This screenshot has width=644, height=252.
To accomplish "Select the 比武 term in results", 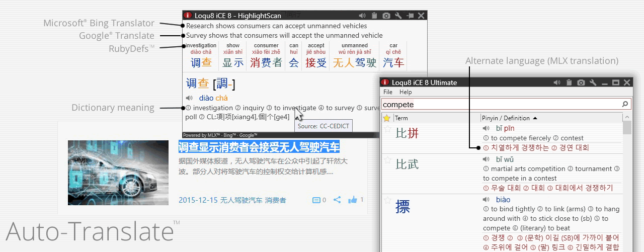I will [x=408, y=164].
